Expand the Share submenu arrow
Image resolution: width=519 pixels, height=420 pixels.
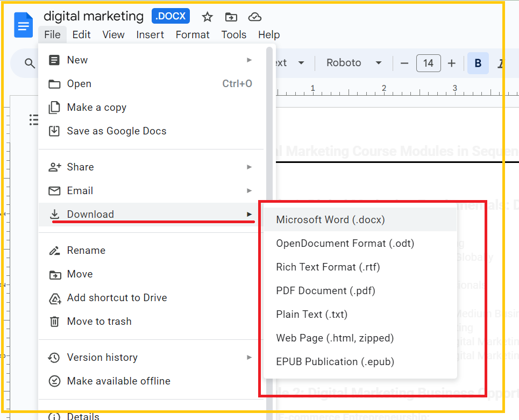(249, 167)
